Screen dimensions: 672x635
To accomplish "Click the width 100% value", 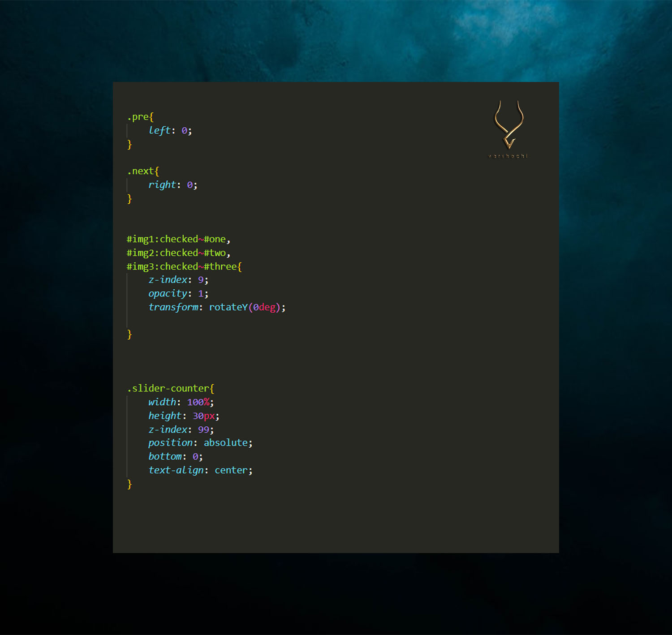I will coord(198,402).
